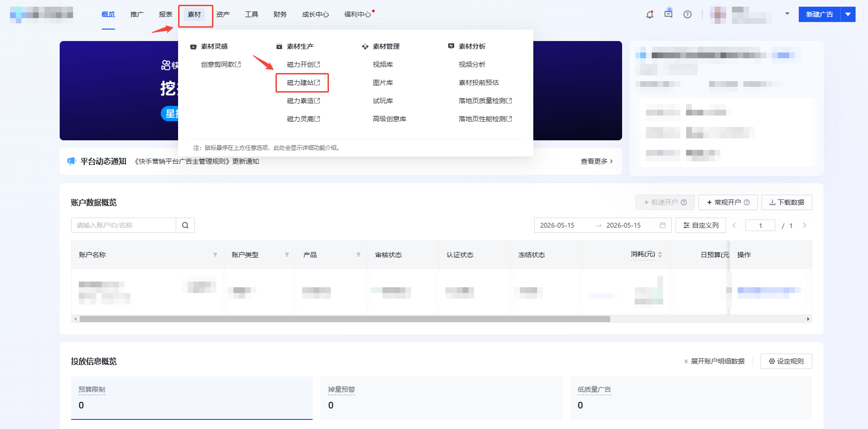The image size is (868, 429).
Task: Open the 资产 menu
Action: click(x=223, y=14)
